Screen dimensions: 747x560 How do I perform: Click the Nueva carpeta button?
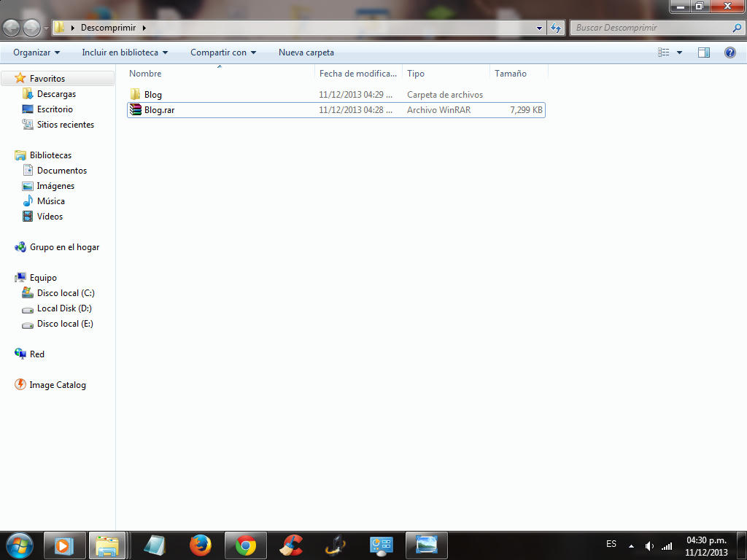point(306,52)
